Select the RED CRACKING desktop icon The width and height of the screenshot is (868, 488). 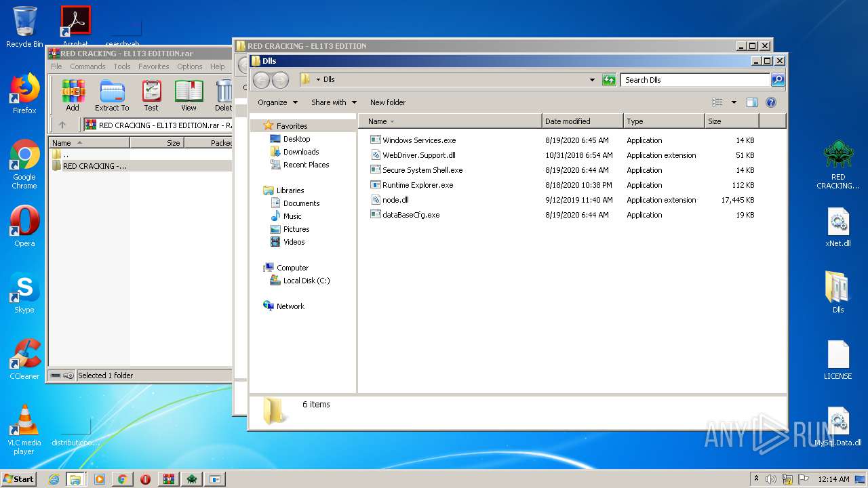pyautogui.click(x=838, y=165)
